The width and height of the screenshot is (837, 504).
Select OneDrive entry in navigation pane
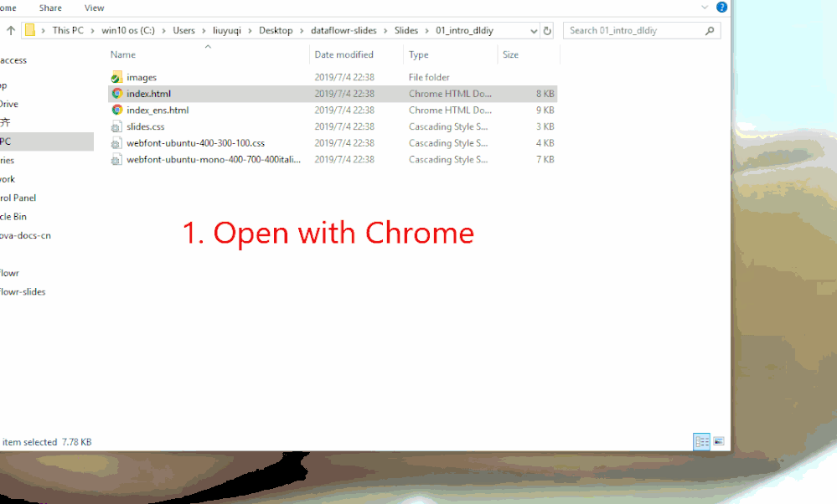coord(9,104)
